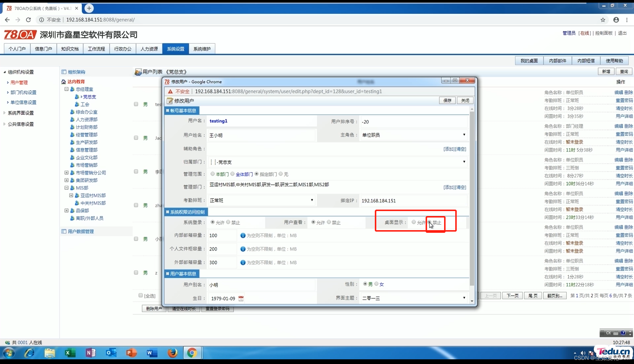Select 禁止 for 用户查看

(x=329, y=222)
